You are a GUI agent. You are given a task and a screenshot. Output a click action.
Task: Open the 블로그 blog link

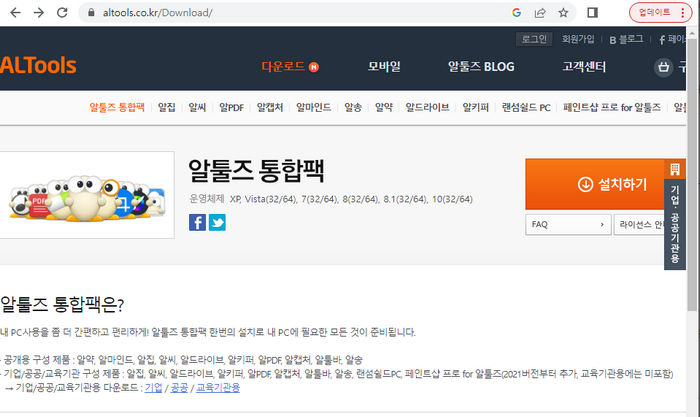coord(626,39)
